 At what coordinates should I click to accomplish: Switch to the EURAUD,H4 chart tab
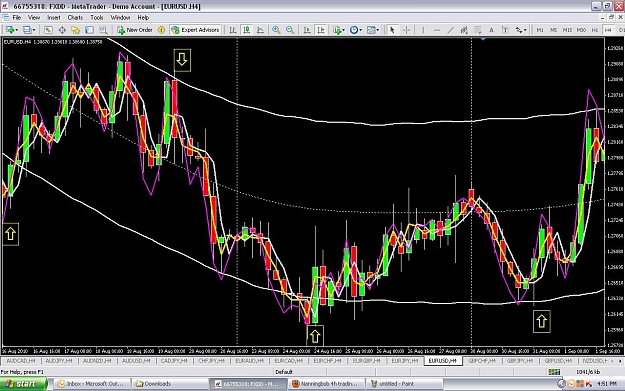[x=250, y=361]
